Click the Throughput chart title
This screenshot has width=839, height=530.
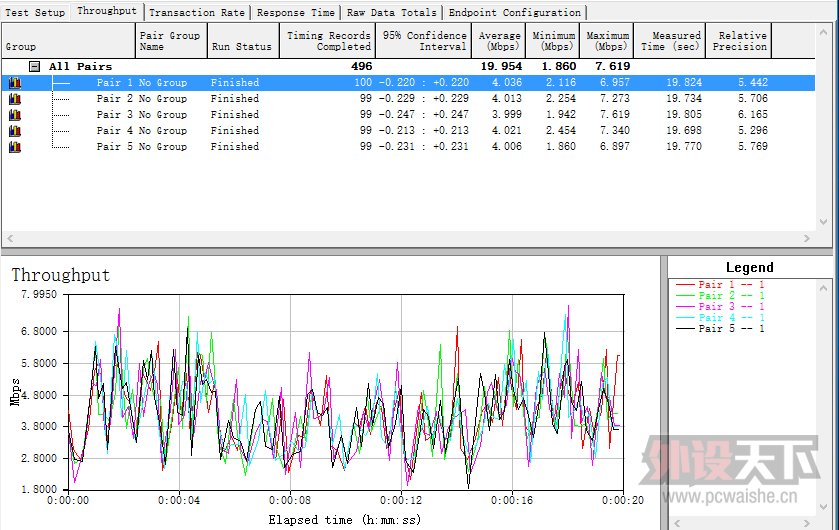(60, 275)
